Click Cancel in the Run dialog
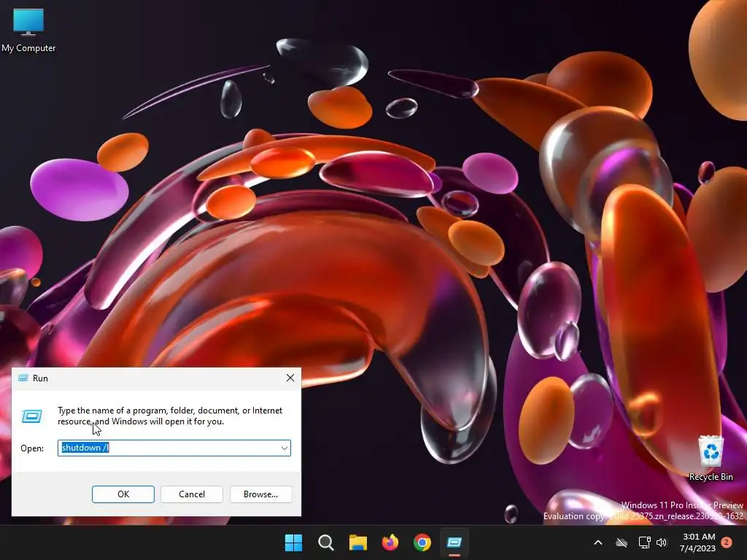 192,494
